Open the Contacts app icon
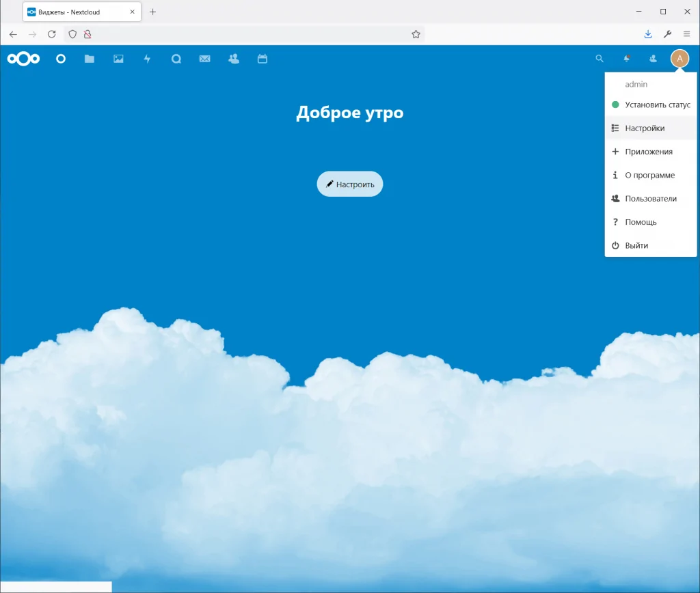This screenshot has height=593, width=700. point(234,59)
